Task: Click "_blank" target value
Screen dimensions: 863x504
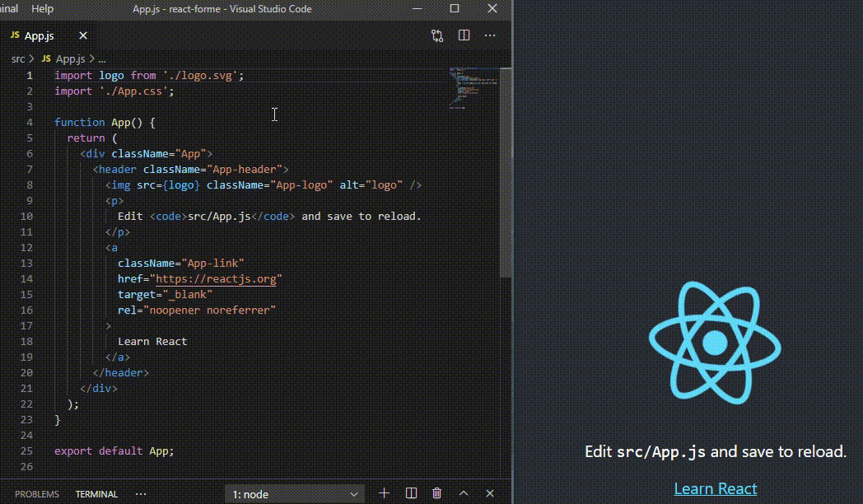Action: click(187, 295)
